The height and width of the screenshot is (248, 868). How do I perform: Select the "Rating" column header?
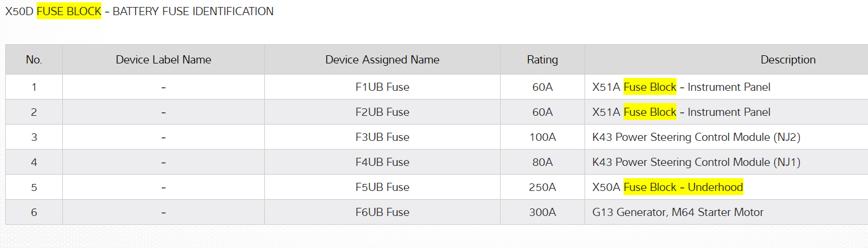coord(542,59)
